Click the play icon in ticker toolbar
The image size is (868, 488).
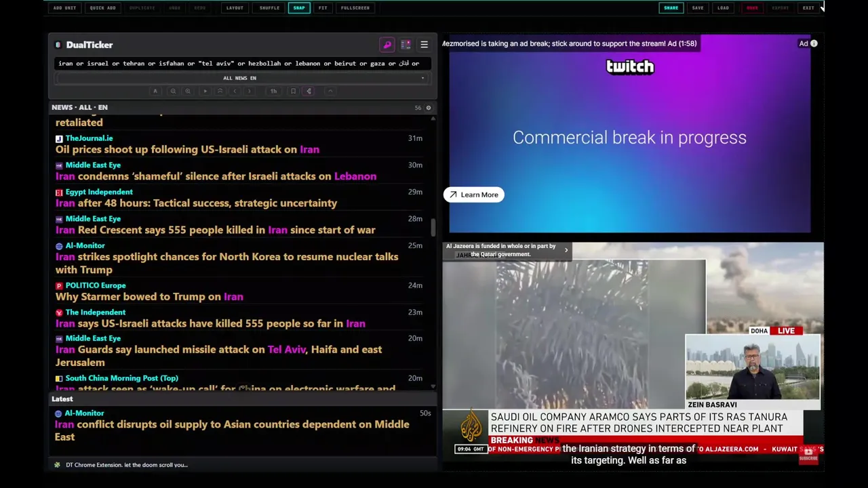[205, 91]
